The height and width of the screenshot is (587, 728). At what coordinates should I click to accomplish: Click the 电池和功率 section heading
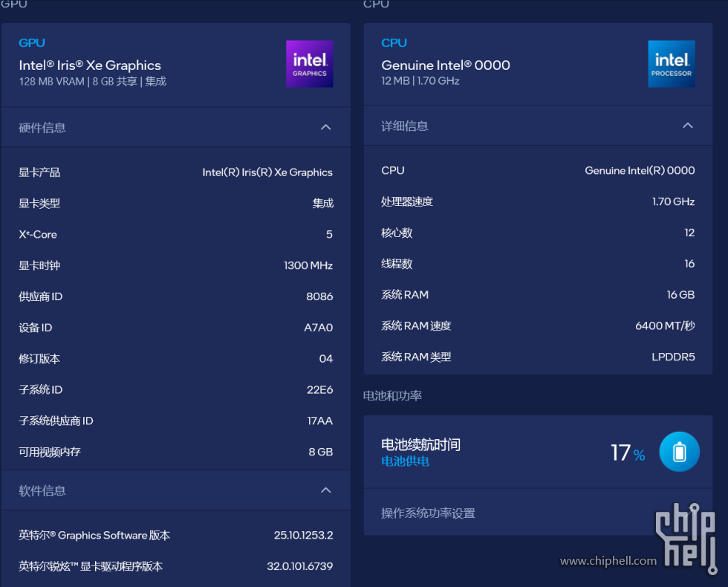(392, 395)
